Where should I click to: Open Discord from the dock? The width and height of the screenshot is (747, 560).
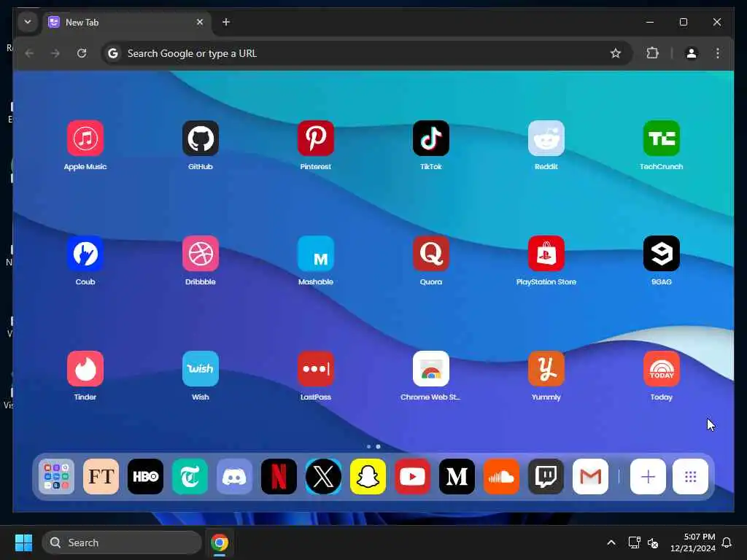click(x=234, y=477)
